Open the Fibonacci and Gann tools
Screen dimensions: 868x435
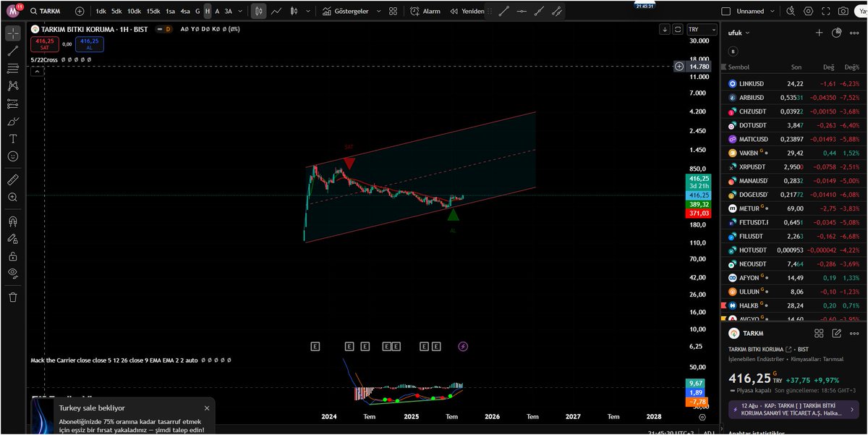tap(13, 68)
